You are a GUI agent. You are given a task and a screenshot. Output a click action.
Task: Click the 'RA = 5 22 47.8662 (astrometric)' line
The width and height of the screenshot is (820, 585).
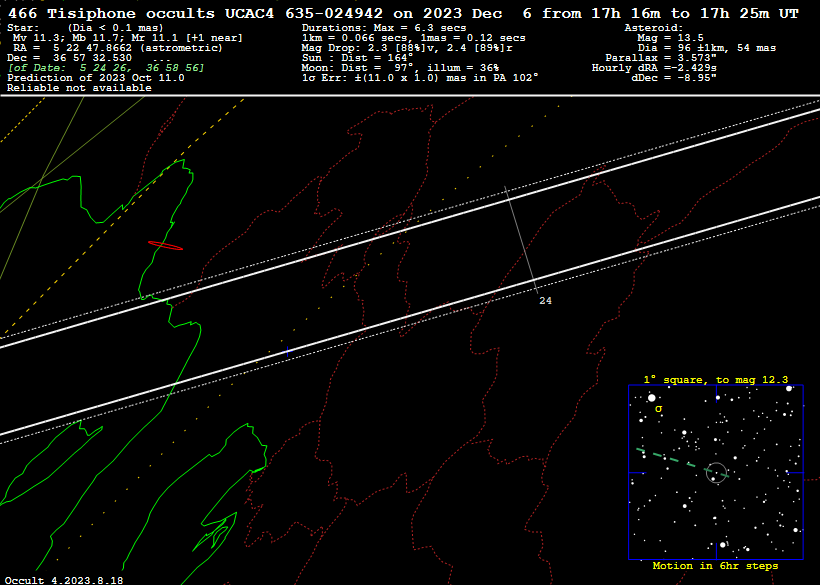[x=118, y=48]
